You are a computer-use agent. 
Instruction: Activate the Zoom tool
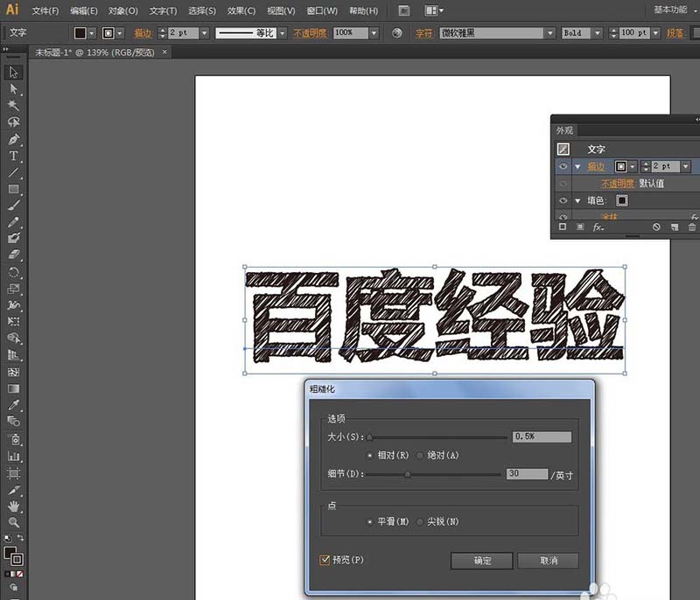14,522
